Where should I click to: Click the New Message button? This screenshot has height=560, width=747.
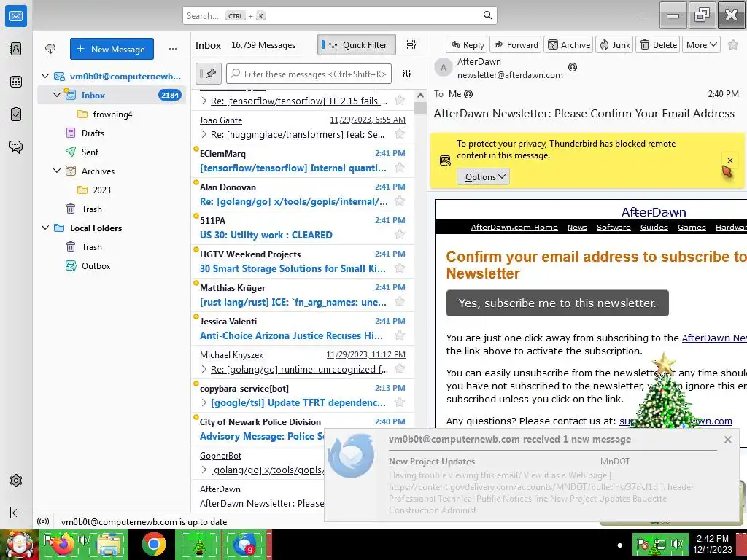112,49
